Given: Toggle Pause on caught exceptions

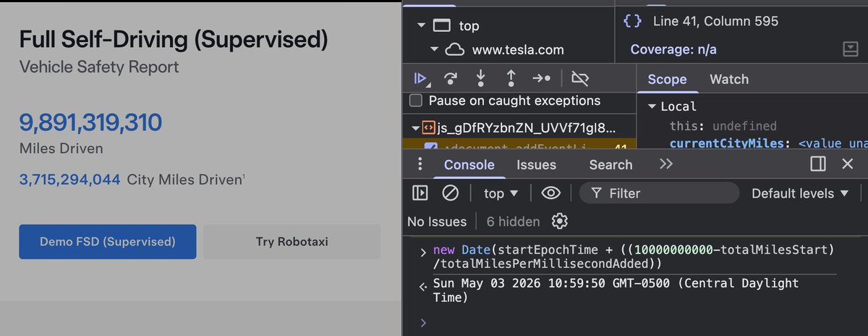Looking at the screenshot, I should coord(416,101).
